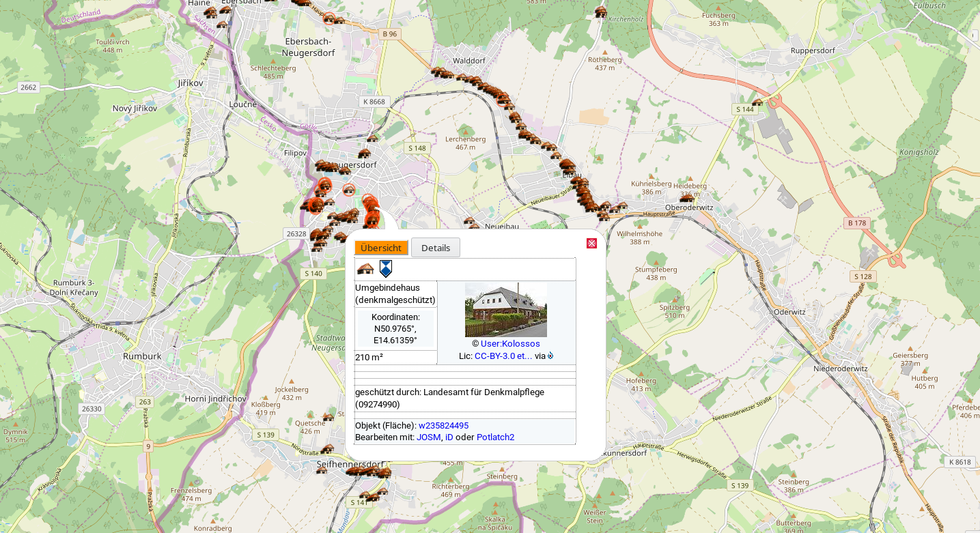Edit the object with Potlatch2
The width and height of the screenshot is (980, 533).
tap(495, 437)
